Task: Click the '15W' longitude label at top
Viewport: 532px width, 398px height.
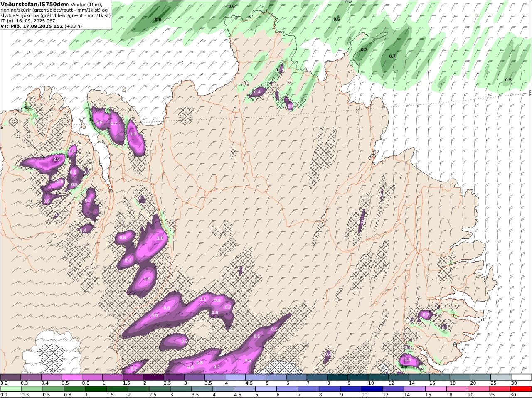Action: tap(347, 2)
